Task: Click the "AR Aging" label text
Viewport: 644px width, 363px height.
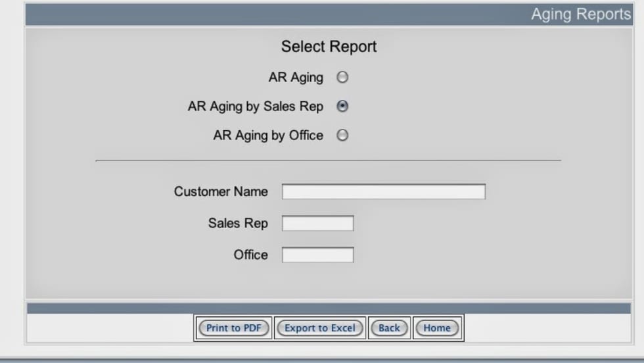Action: [x=296, y=78]
